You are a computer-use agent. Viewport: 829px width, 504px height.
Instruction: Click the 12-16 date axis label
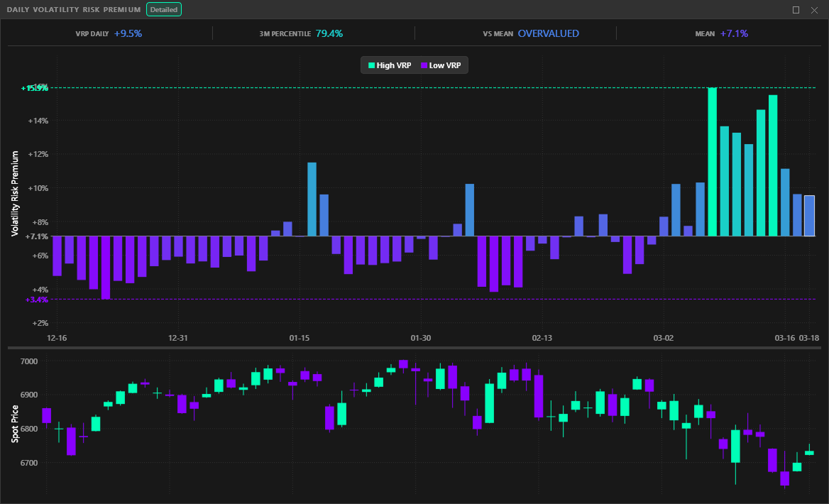(57, 338)
